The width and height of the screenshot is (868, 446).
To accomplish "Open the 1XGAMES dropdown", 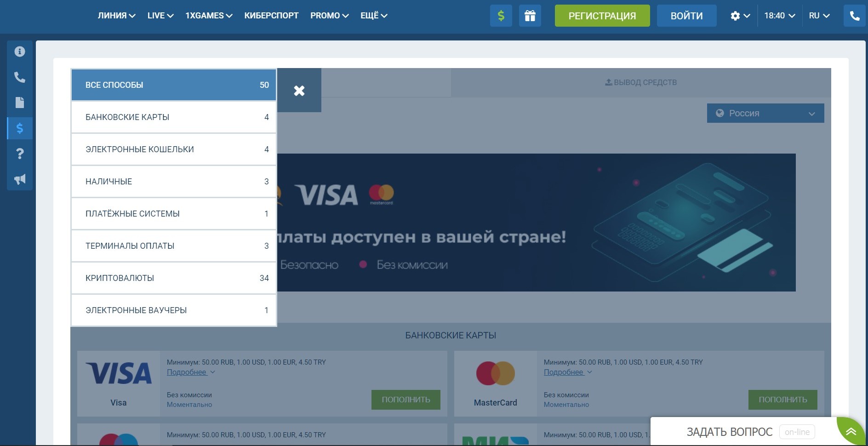I will pos(209,16).
